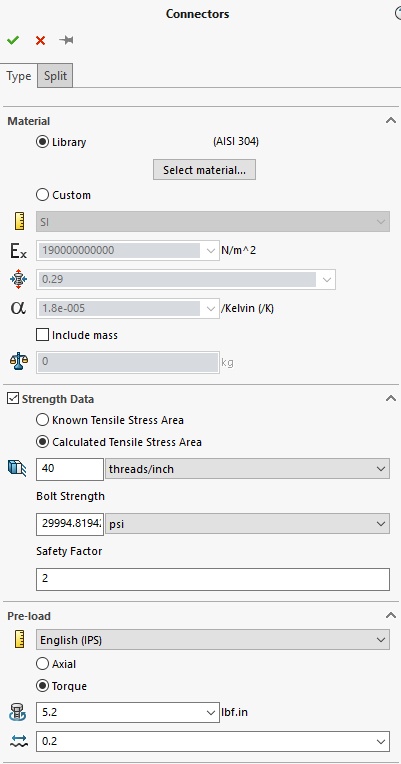
Task: Click the thermal expansion alpha icon
Action: pyautogui.click(x=18, y=308)
